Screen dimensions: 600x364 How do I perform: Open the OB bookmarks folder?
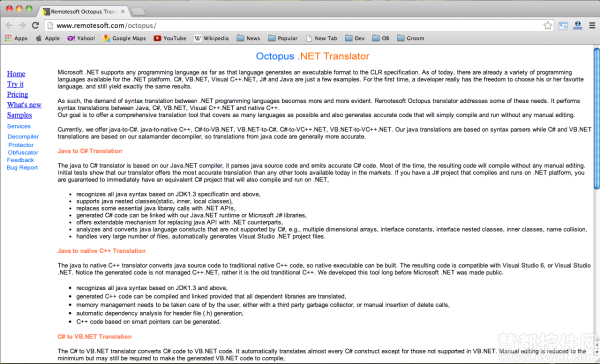click(x=381, y=38)
